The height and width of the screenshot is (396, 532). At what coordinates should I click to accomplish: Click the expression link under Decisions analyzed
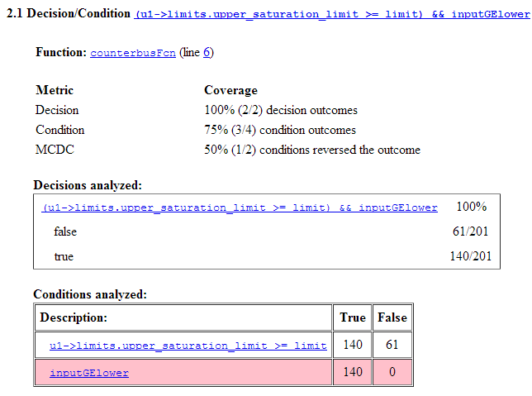click(x=240, y=208)
